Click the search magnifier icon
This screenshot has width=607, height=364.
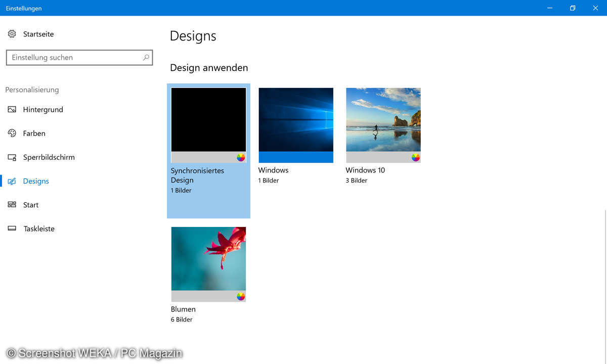[146, 58]
